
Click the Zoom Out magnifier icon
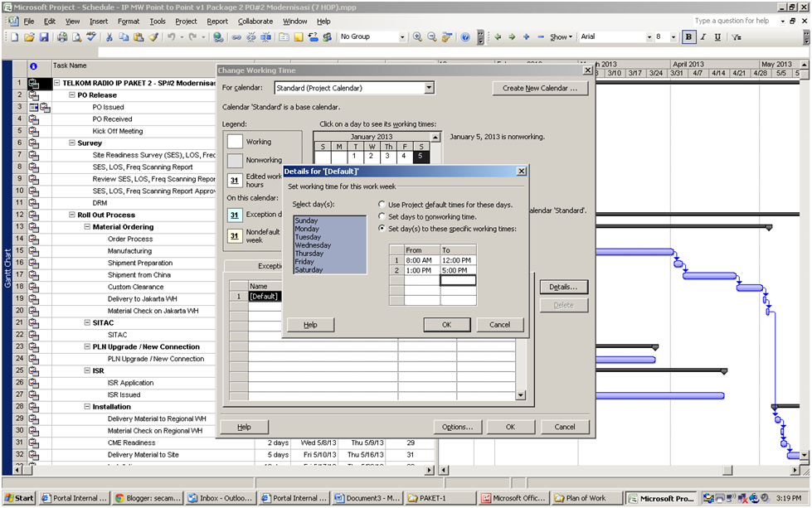click(x=431, y=37)
